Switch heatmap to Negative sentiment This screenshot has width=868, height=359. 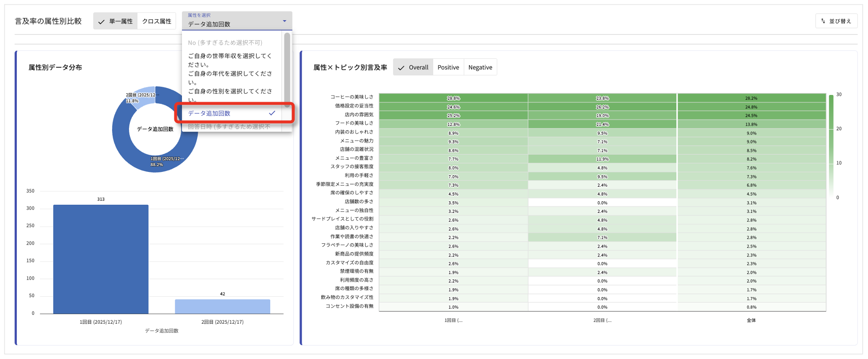point(480,67)
